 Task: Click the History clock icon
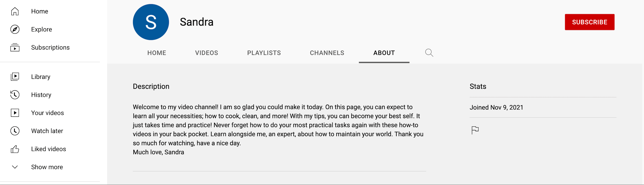tap(15, 95)
